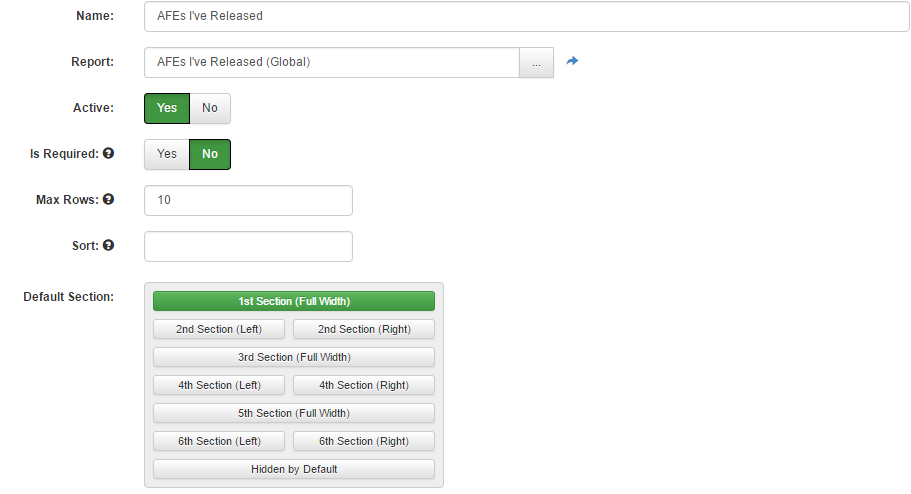Image resolution: width=911 pixels, height=494 pixels.
Task: Set Active to No
Action: click(210, 108)
